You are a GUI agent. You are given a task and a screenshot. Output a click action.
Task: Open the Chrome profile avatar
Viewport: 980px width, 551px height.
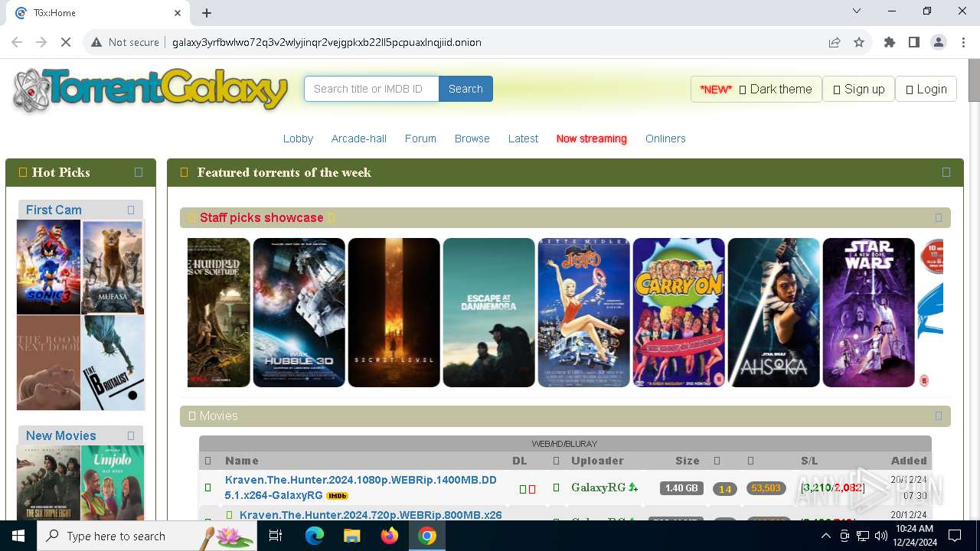pos(939,42)
